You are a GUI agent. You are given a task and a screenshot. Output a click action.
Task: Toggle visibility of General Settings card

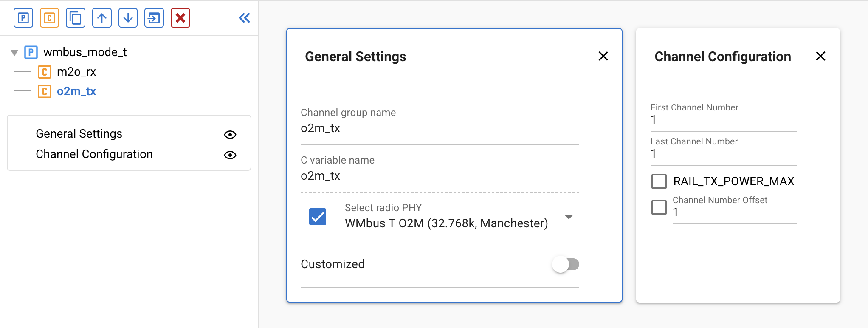230,135
